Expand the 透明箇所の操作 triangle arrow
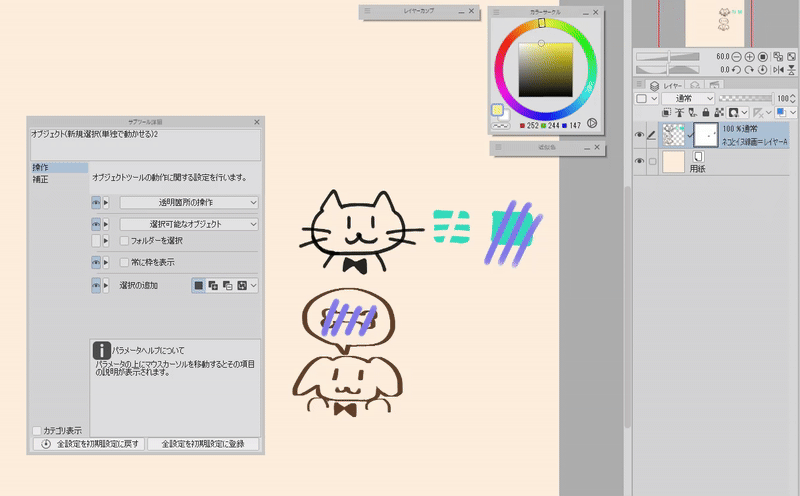 coord(106,203)
